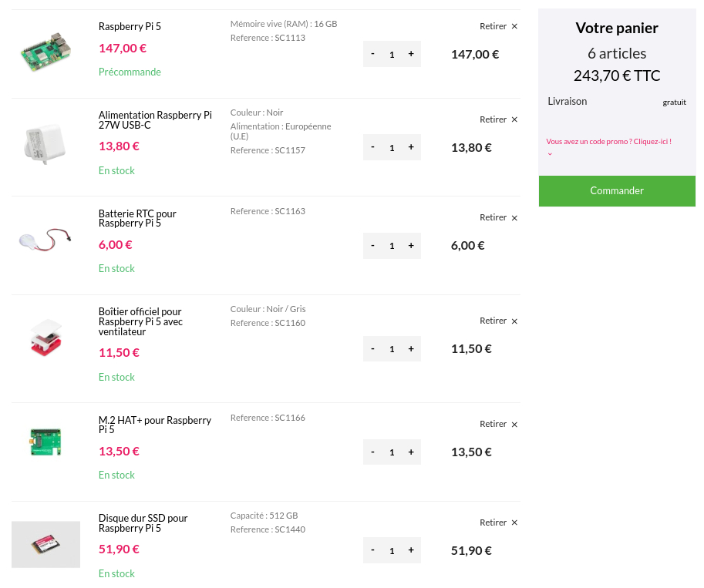Remove Batterie RTC with X icon
This screenshot has height=588, width=704.
514,218
